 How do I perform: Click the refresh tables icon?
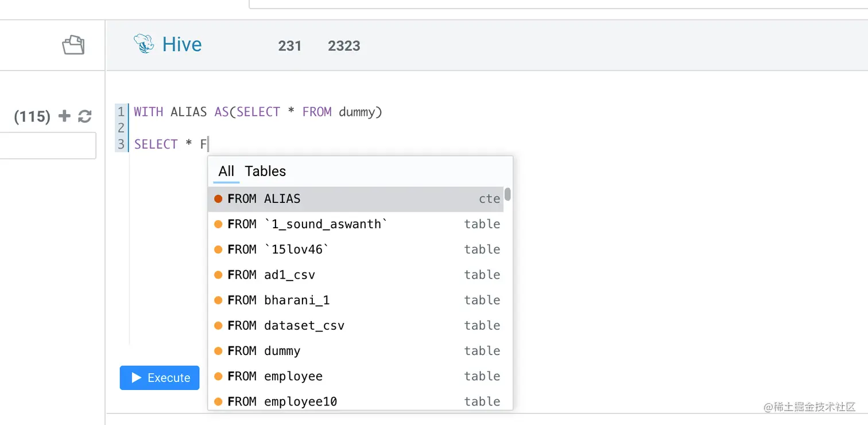pos(85,116)
